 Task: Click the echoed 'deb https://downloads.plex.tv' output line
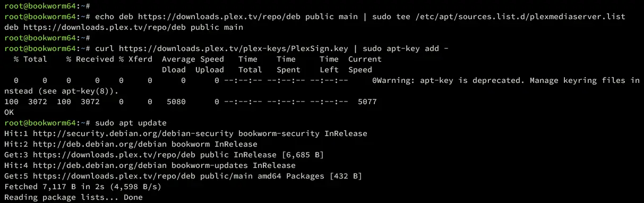pos(123,28)
